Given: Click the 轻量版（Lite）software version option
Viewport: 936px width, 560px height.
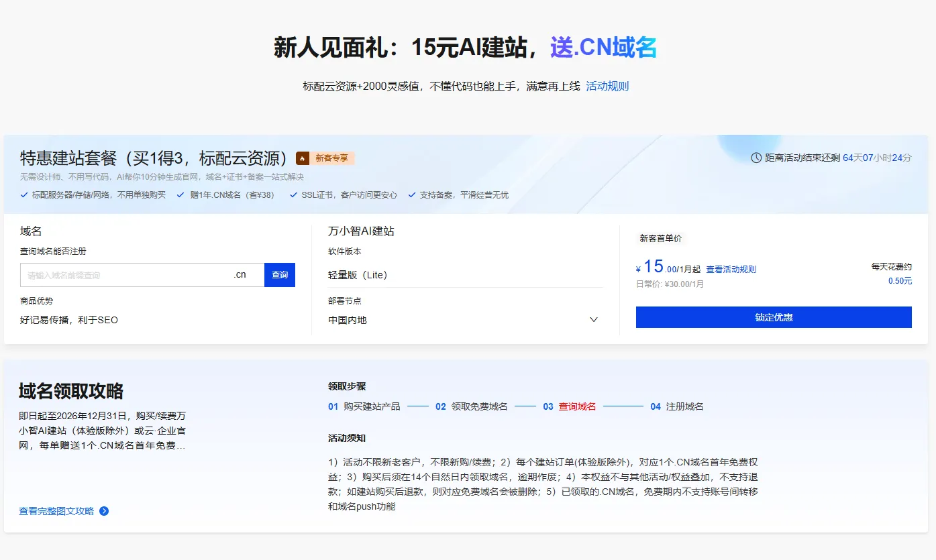Looking at the screenshot, I should point(358,275).
